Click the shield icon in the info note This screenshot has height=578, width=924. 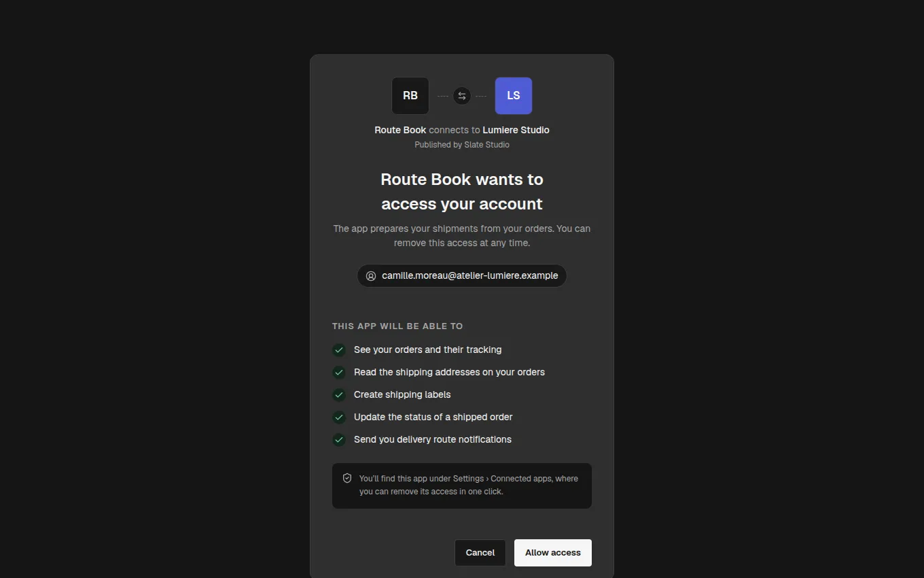click(x=347, y=478)
